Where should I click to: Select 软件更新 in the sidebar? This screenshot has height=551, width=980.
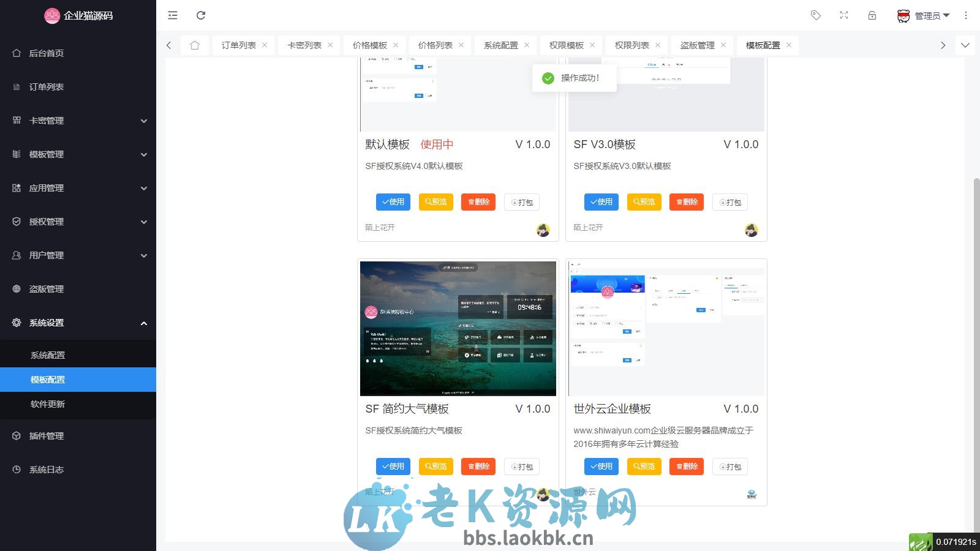tap(48, 404)
